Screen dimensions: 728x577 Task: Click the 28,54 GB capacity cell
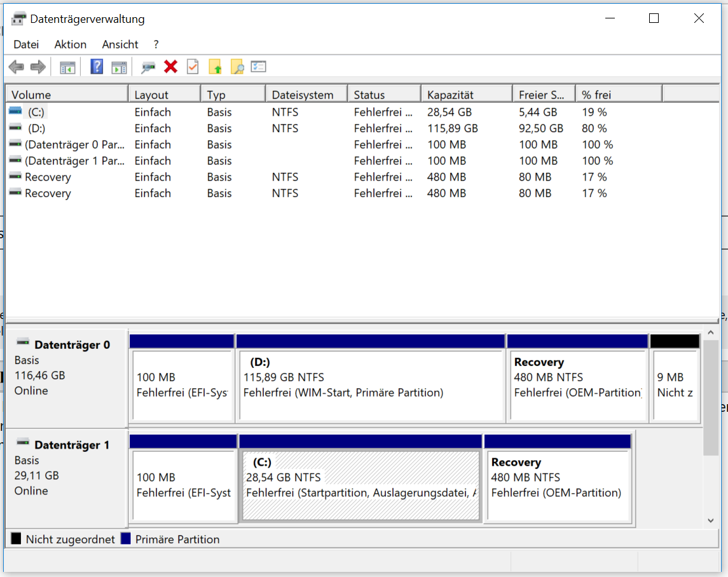[449, 112]
